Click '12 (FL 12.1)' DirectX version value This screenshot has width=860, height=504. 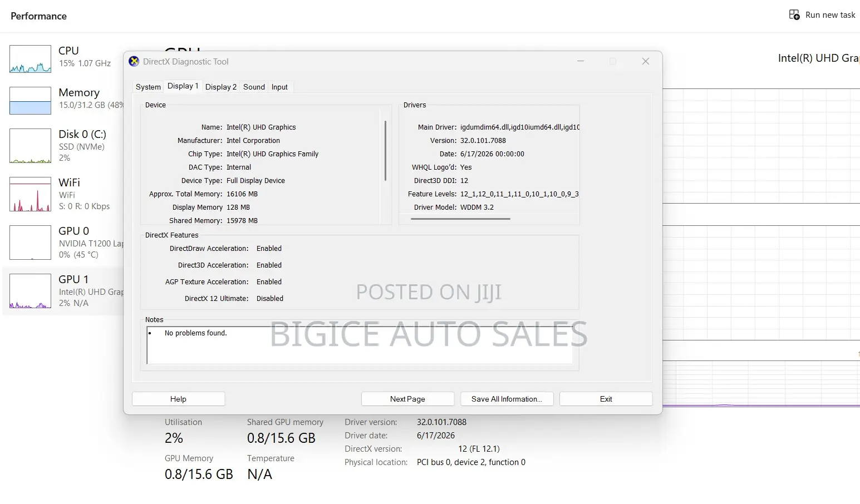tap(479, 448)
